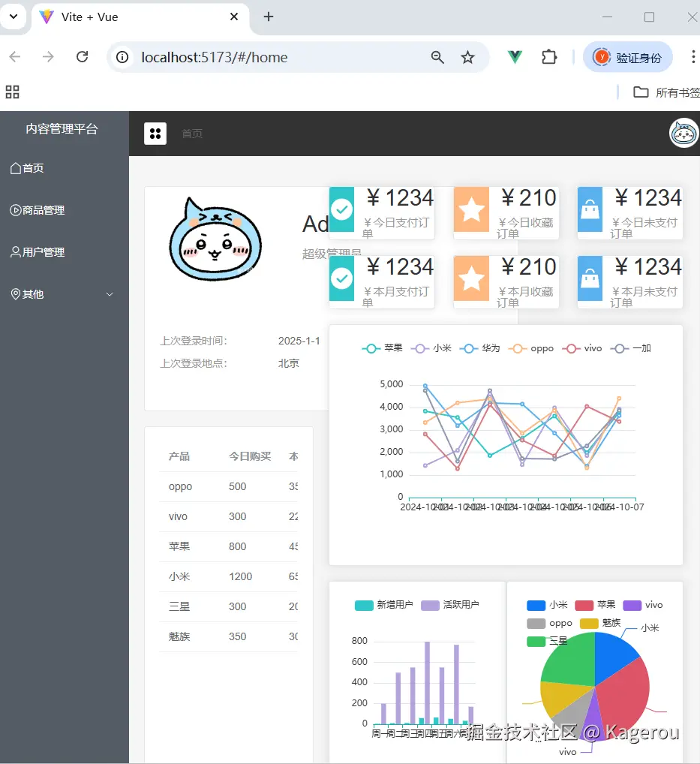Click the checkmark icon on 今日支付订单 card
The height and width of the screenshot is (764, 700).
point(341,209)
